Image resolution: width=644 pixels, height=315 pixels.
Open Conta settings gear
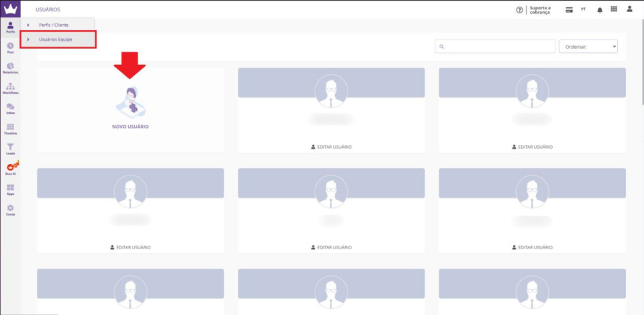click(10, 210)
